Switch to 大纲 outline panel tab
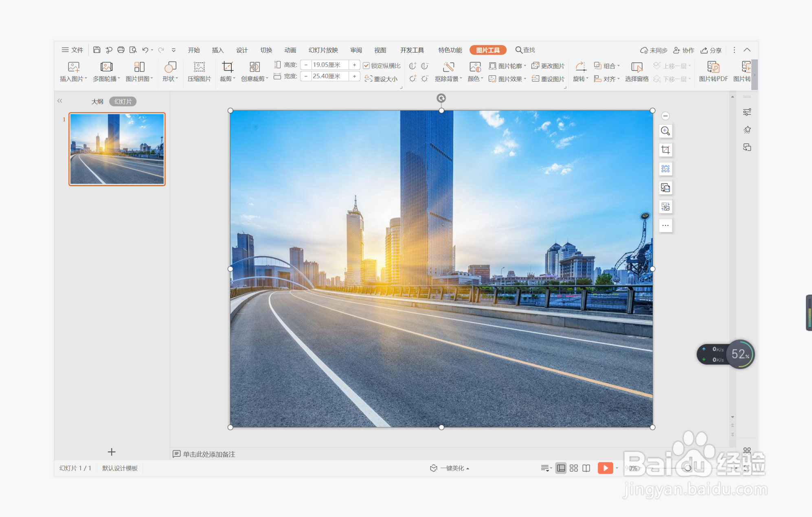The width and height of the screenshot is (812, 517). click(x=97, y=101)
